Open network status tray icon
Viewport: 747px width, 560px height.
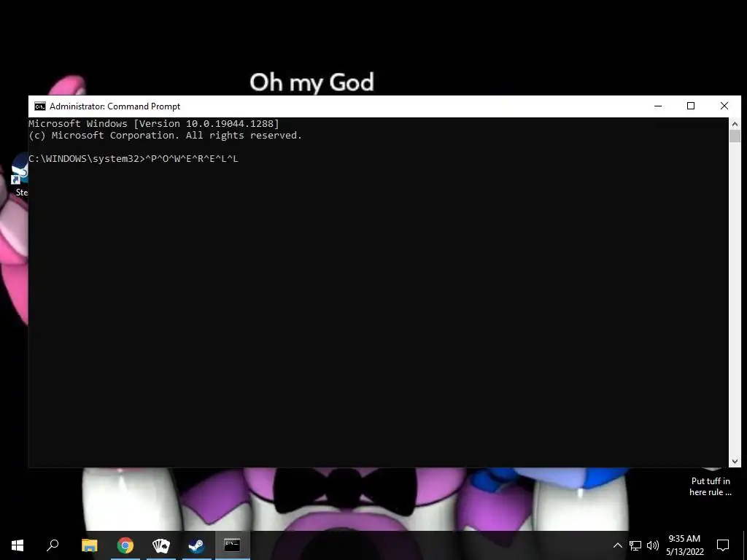(x=635, y=545)
